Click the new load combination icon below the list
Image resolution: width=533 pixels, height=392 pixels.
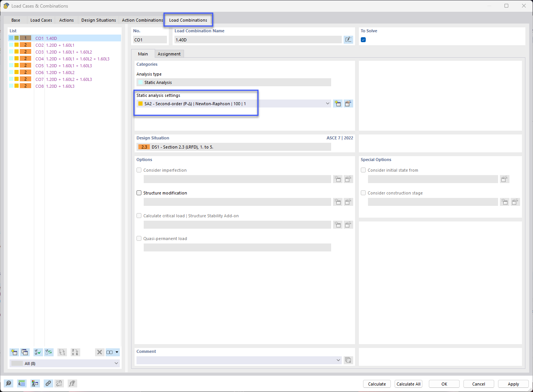(14, 352)
